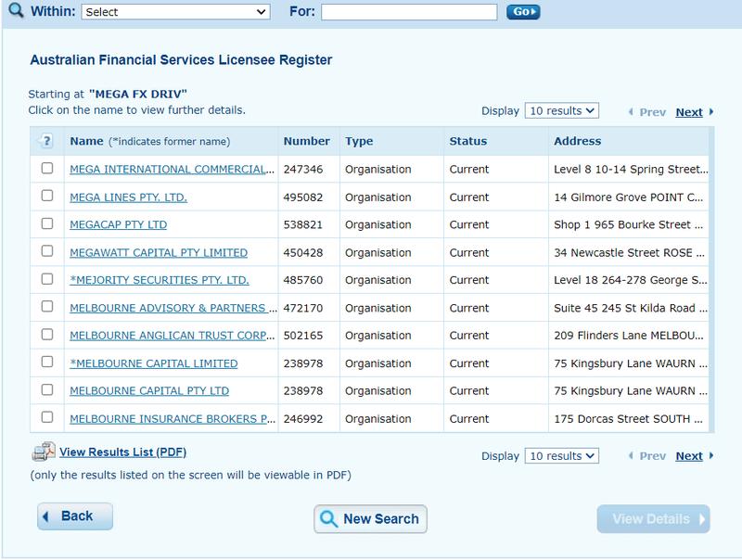Click the magnifying glass search icon
The height and width of the screenshot is (560, 742).
coord(16,10)
